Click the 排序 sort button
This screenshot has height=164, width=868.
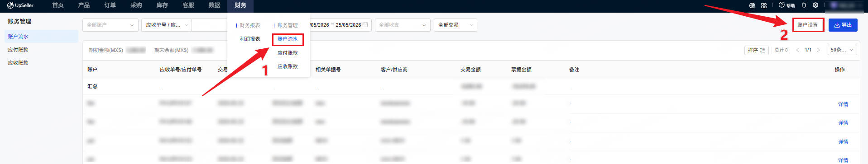coord(756,50)
